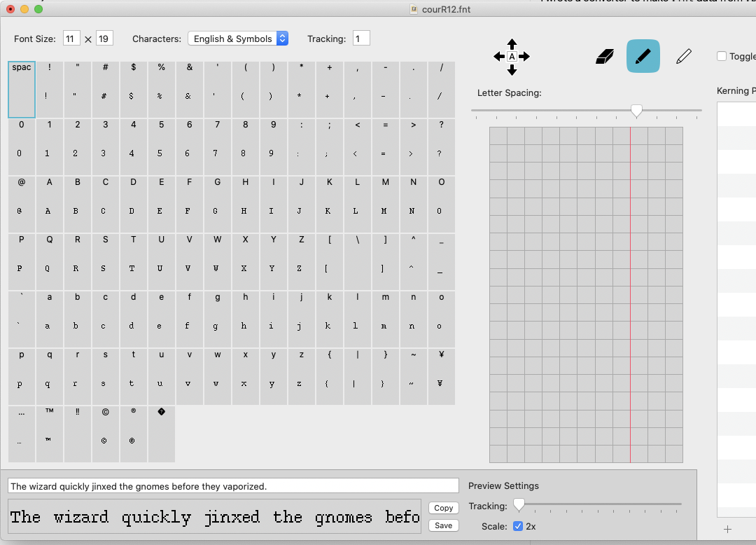Screen dimensions: 756x545
Task: Select the outline pencil tool
Action: pos(684,57)
